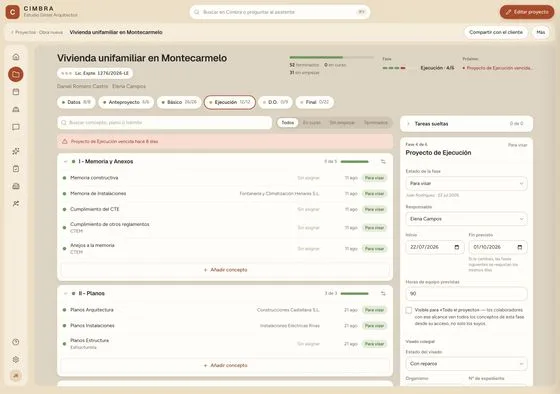
Task: Select the En curso filter
Action: click(312, 123)
